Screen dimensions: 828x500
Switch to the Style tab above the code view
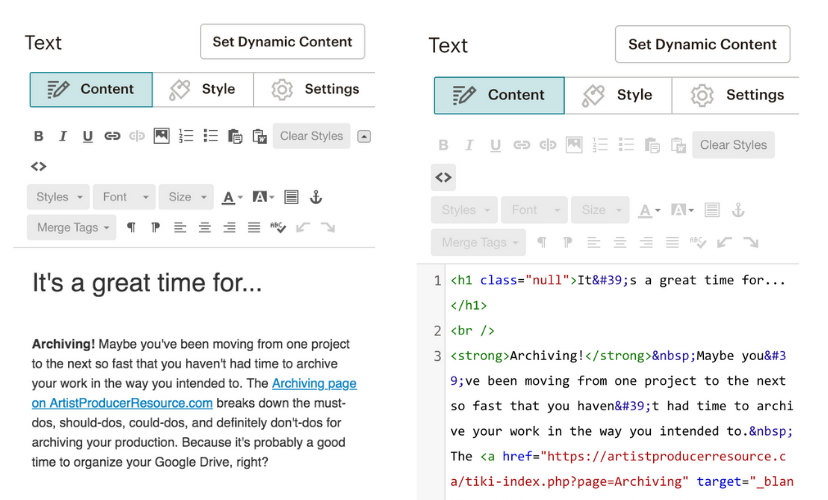pos(618,95)
